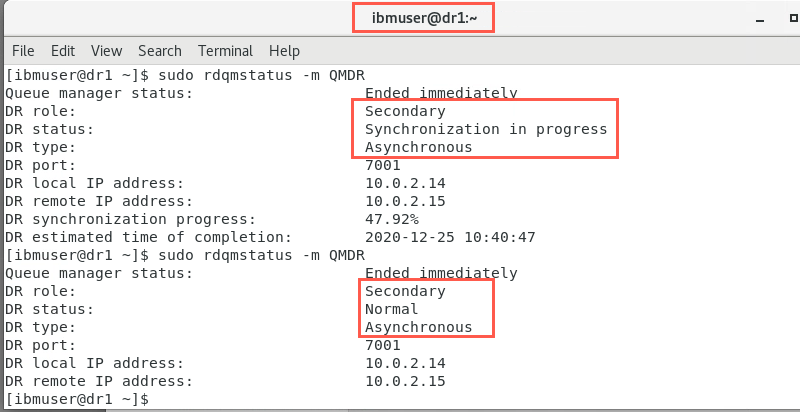Click the Normal DR status text
The image size is (800, 412).
(391, 309)
